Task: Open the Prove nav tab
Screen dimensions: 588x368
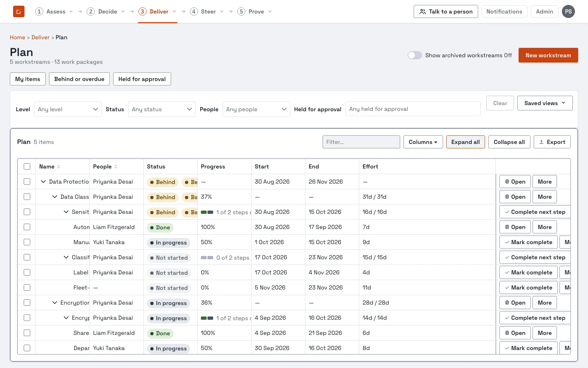Action: tap(255, 11)
